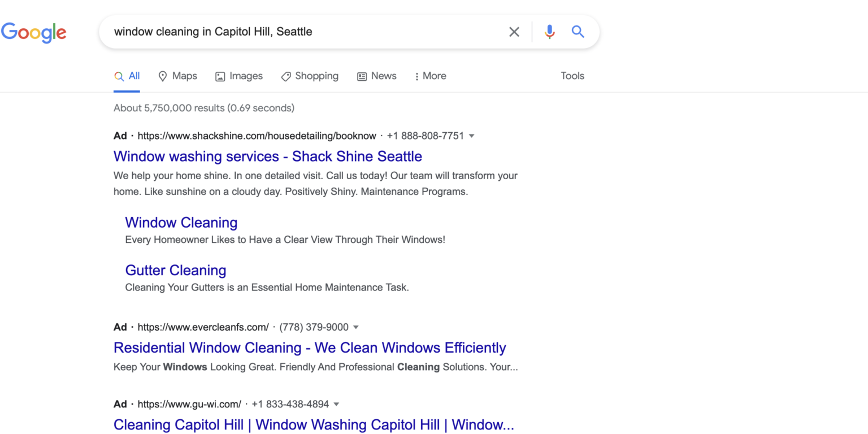Select the Shopping tag icon

point(285,75)
